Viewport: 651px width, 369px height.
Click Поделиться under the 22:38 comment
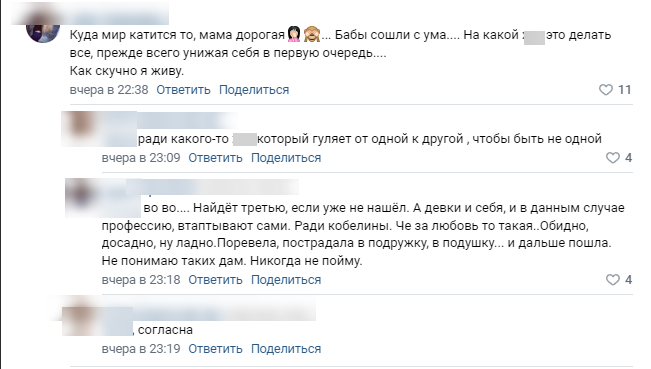254,90
